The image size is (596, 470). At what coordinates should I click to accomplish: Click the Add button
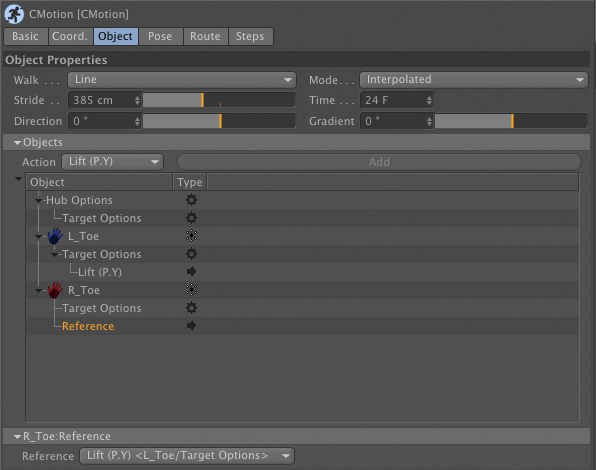click(x=379, y=162)
